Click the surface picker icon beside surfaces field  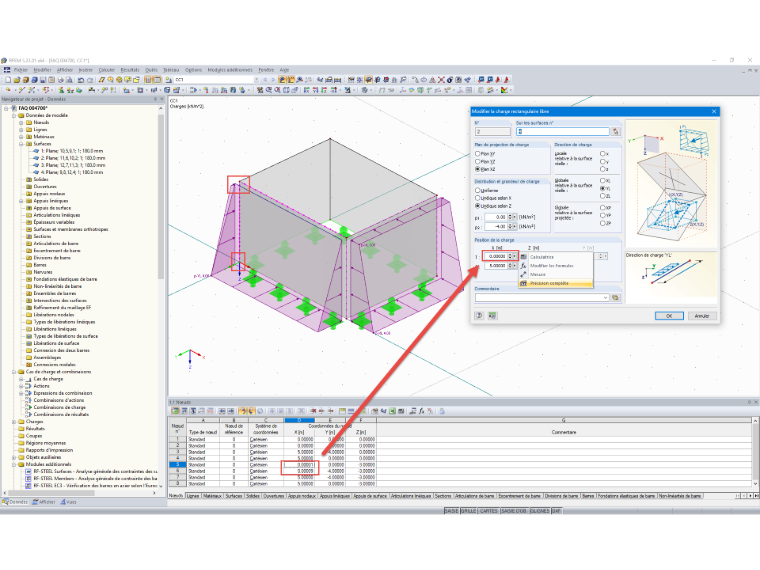[x=616, y=131]
